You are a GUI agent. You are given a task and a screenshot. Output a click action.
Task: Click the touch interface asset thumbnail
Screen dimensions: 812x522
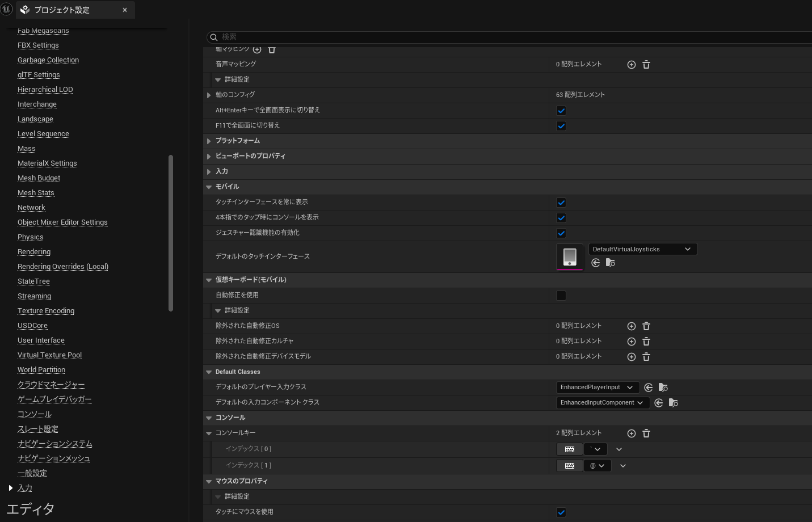(570, 257)
